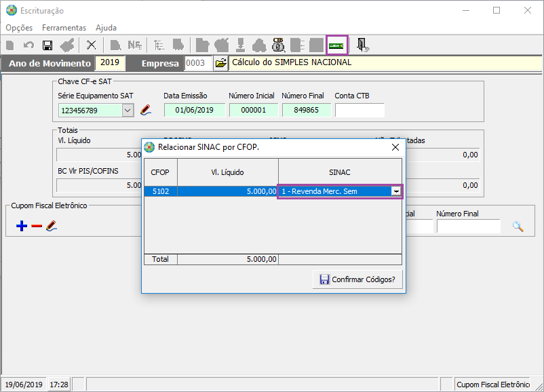This screenshot has height=392, width=544.
Task: Click the Empresa code field
Action: coord(198,63)
